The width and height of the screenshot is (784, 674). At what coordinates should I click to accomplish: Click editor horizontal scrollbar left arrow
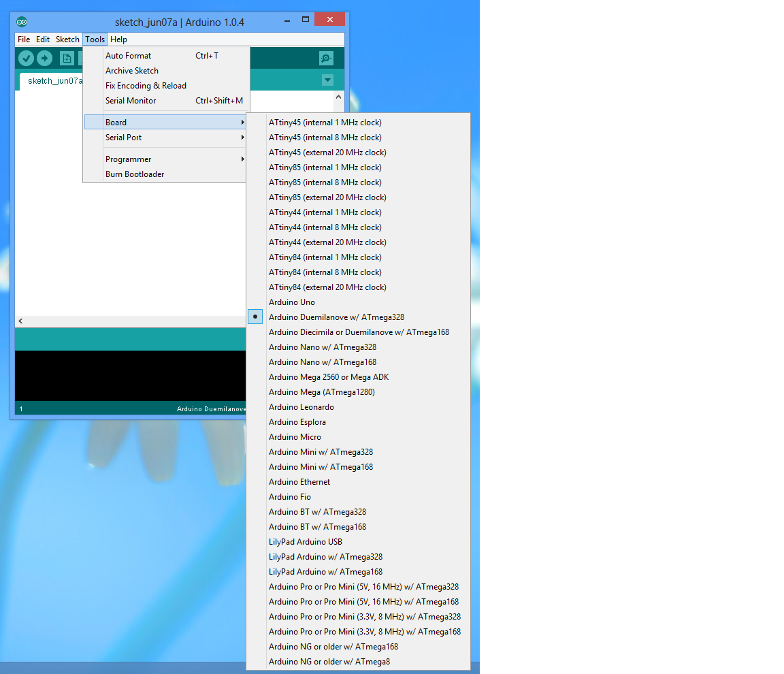(x=20, y=321)
